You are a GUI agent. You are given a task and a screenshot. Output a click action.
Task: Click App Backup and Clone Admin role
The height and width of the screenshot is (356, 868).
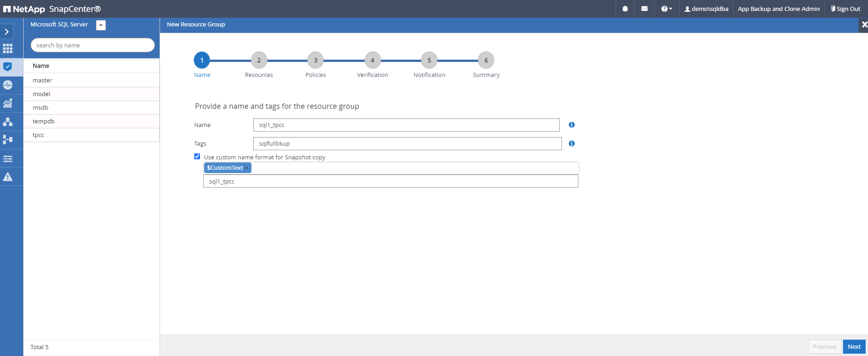(x=778, y=9)
